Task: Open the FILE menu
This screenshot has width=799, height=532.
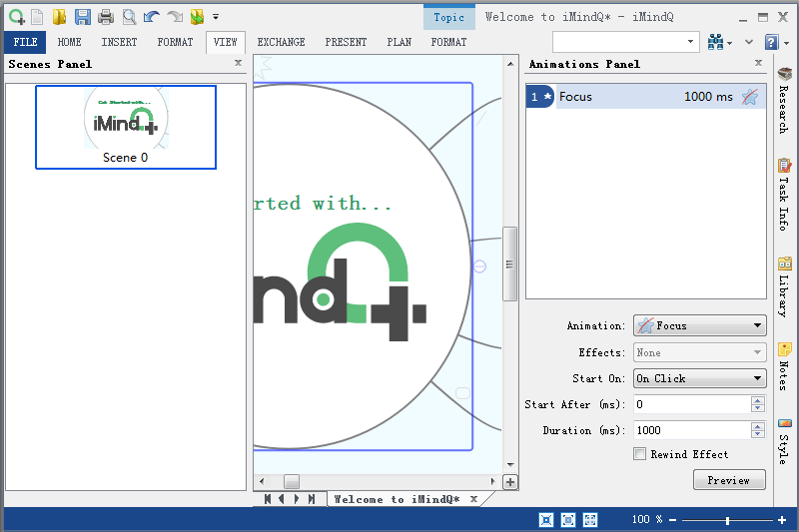Action: tap(25, 42)
